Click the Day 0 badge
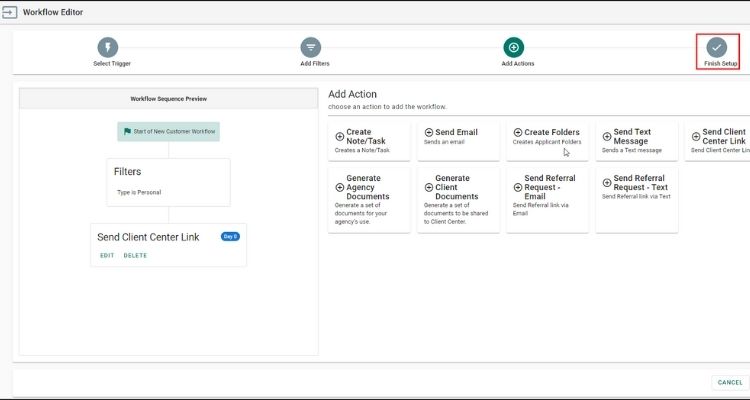This screenshot has width=750, height=400. tap(230, 236)
